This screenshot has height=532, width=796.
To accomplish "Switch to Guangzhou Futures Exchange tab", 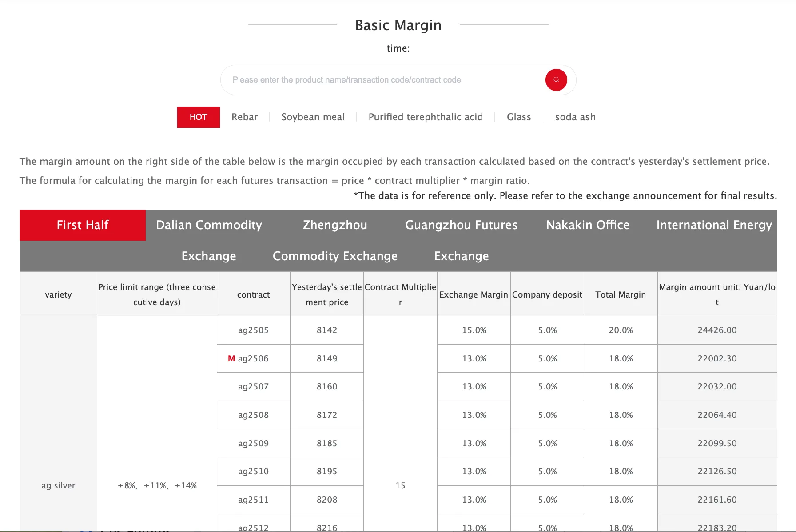I will [x=462, y=240].
